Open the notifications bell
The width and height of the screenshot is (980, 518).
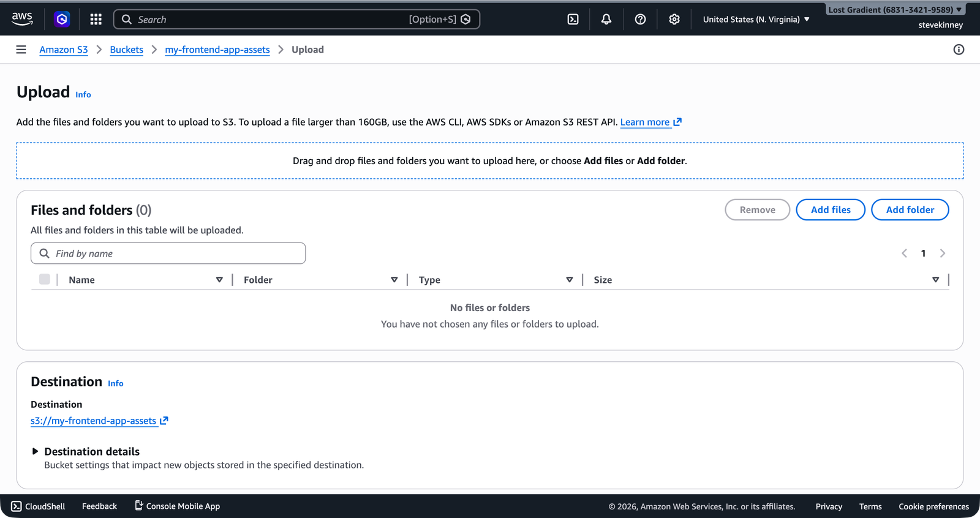click(606, 20)
